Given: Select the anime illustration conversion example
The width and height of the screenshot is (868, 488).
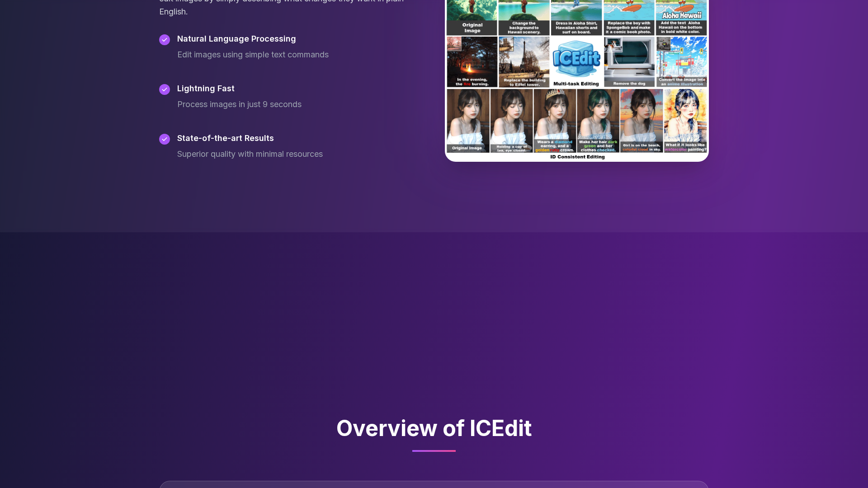Looking at the screenshot, I should coord(681,62).
